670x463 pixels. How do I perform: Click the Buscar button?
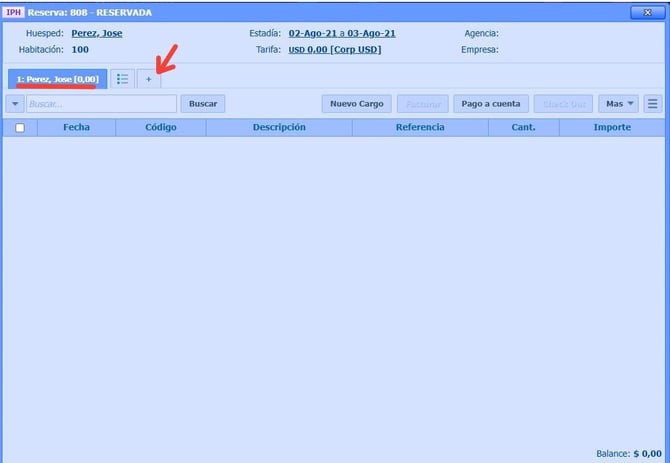[203, 104]
